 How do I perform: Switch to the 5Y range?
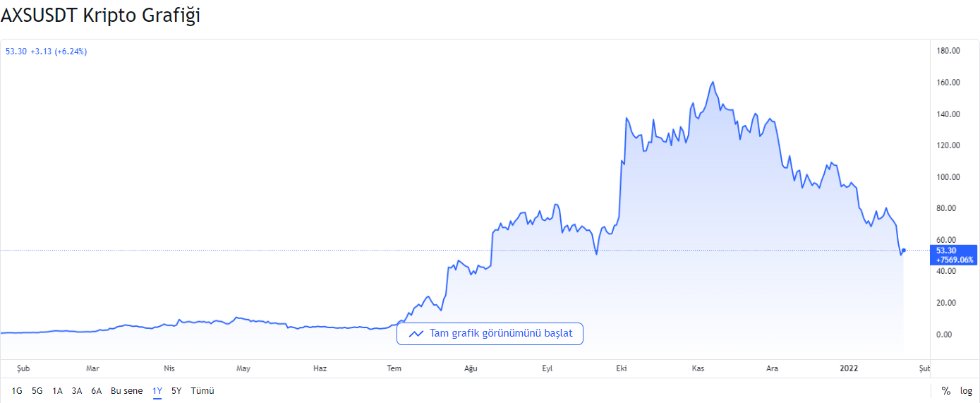[x=176, y=390]
